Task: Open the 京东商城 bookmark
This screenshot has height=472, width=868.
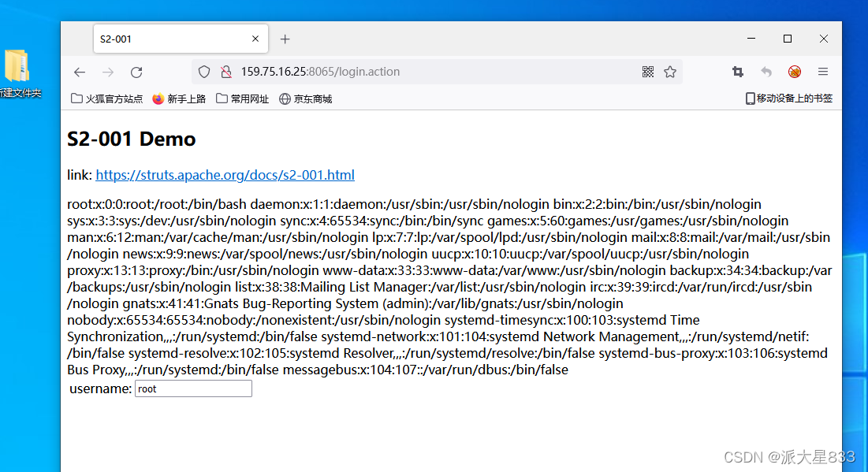Action: 306,99
